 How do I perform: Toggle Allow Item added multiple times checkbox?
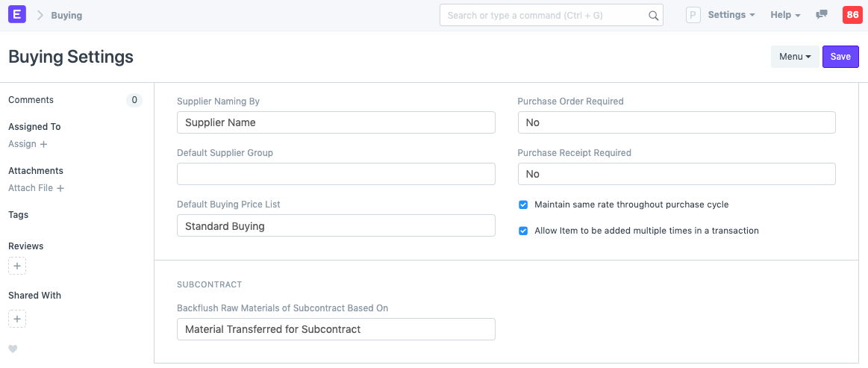[523, 231]
